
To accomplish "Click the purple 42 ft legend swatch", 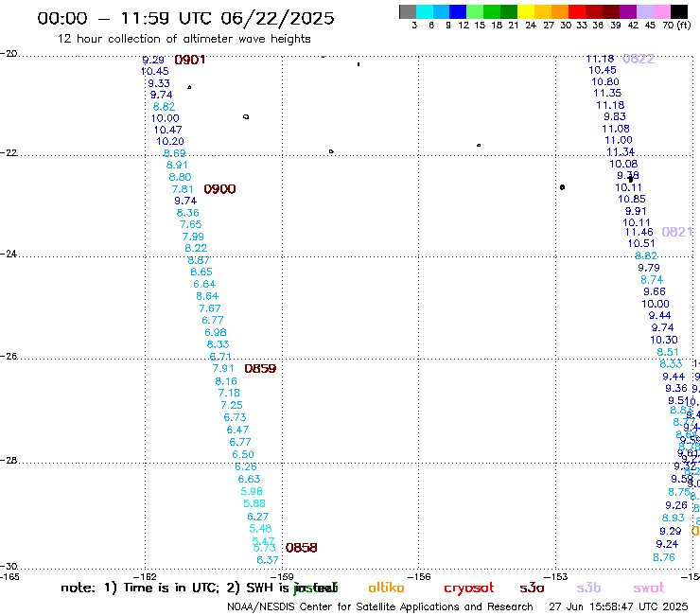I will (628, 11).
